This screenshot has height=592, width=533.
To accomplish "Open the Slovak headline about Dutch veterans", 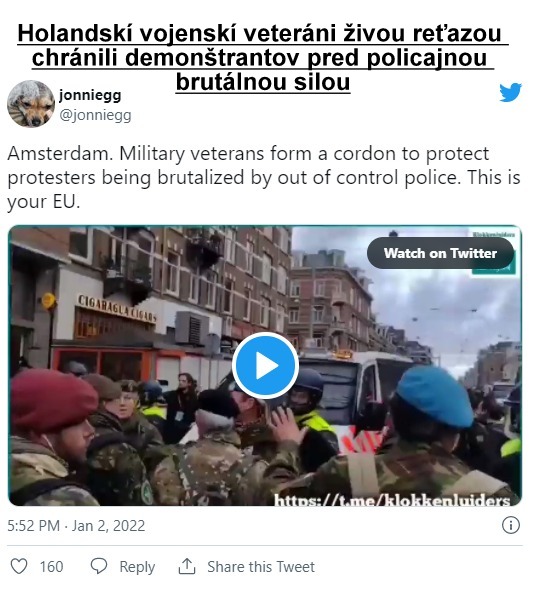I will tap(263, 57).
